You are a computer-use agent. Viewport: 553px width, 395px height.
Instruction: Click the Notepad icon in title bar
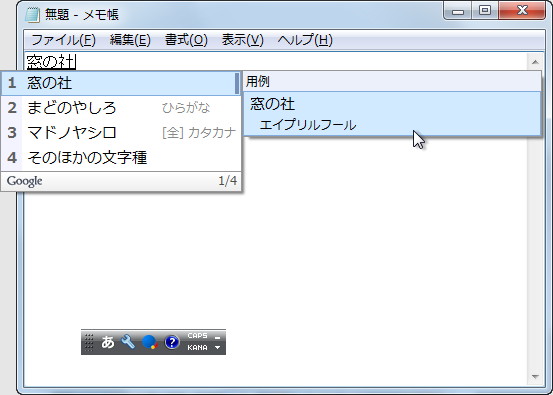[x=32, y=15]
